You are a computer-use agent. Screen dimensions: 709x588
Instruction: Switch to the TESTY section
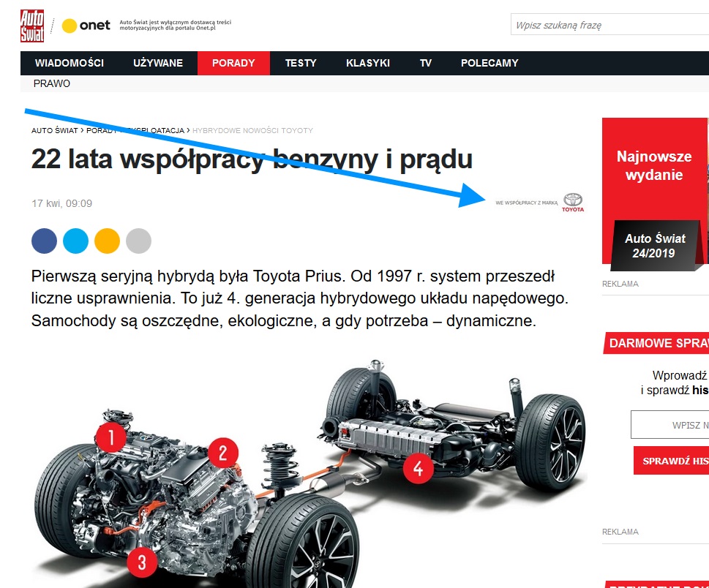pyautogui.click(x=301, y=63)
